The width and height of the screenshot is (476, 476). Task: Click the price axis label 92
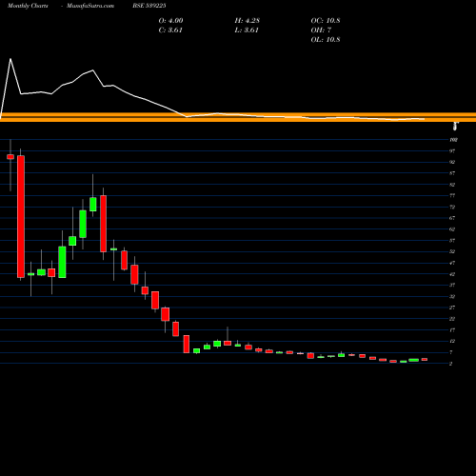pyautogui.click(x=452, y=162)
